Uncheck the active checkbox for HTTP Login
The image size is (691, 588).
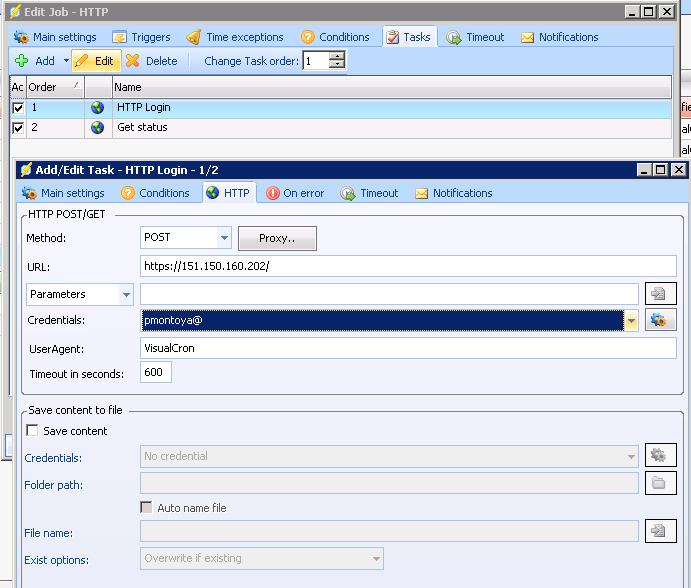(18, 108)
